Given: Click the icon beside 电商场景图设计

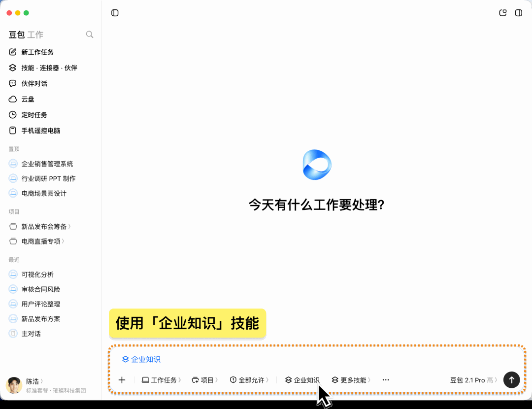Looking at the screenshot, I should [13, 194].
